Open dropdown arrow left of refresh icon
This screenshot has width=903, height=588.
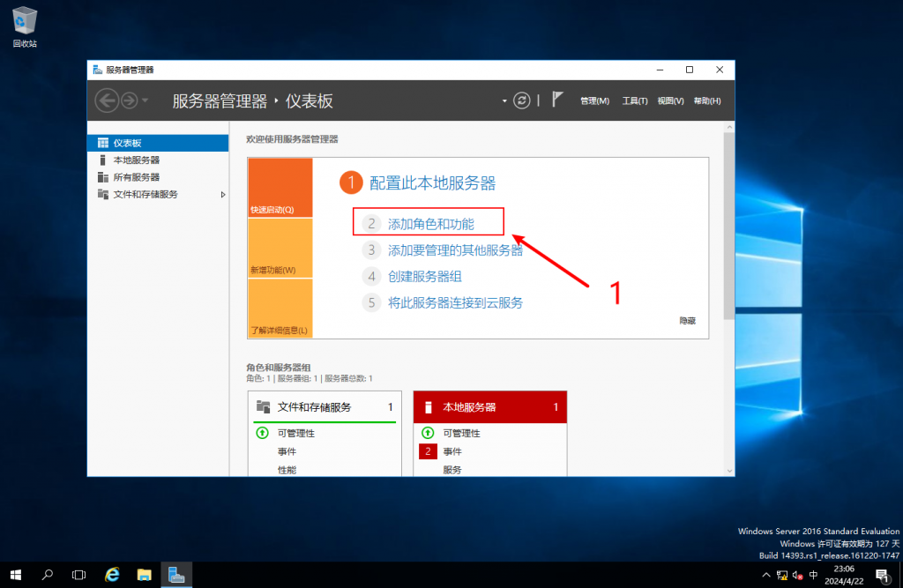pos(505,100)
